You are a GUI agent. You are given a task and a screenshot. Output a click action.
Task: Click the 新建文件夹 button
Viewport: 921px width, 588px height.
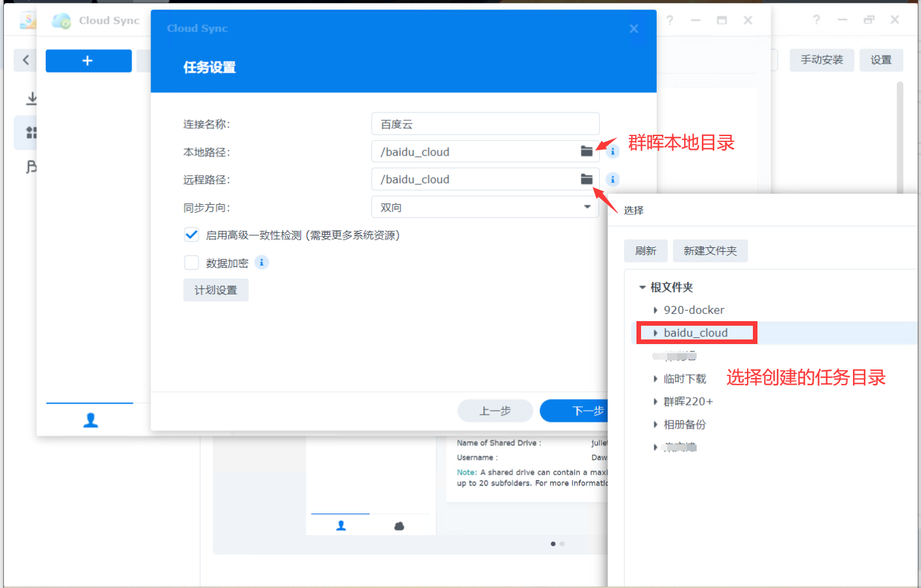(x=710, y=251)
